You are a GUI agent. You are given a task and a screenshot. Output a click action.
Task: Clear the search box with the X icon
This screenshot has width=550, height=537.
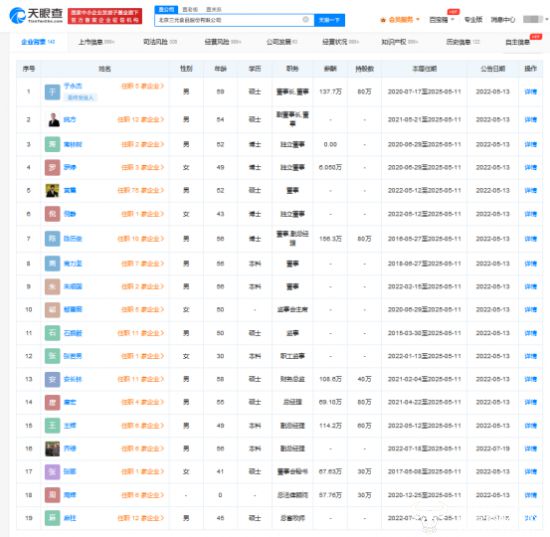(x=306, y=20)
